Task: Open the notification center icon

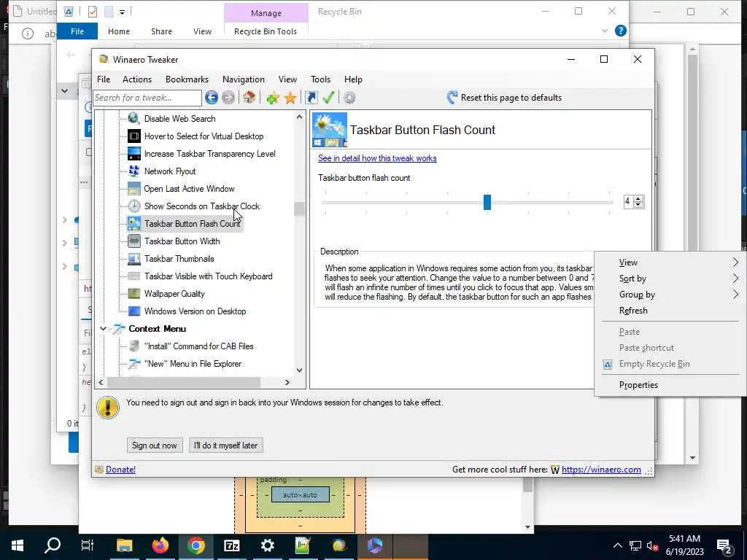Action: click(x=724, y=545)
